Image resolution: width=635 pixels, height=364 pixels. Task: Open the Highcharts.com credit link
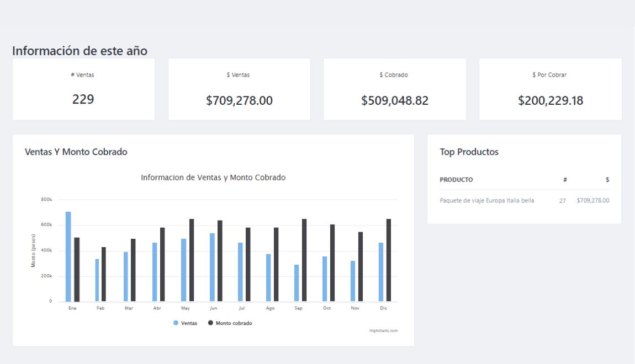point(384,330)
